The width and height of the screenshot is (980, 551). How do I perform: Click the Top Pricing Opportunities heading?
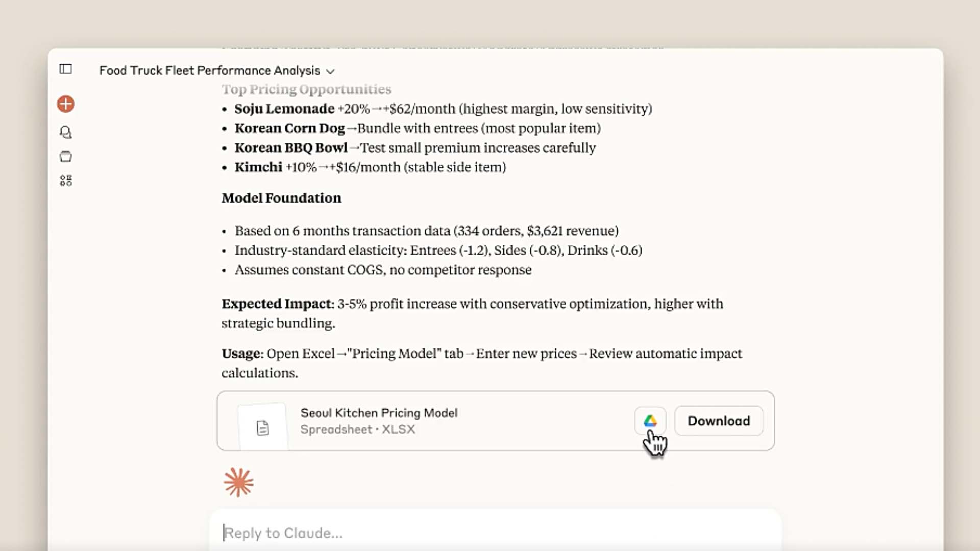coord(306,89)
